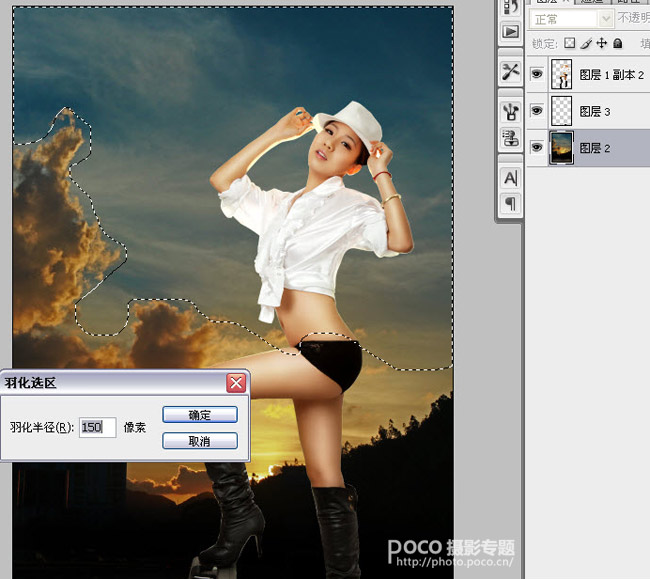Open the Actions panel play icon

[510, 31]
